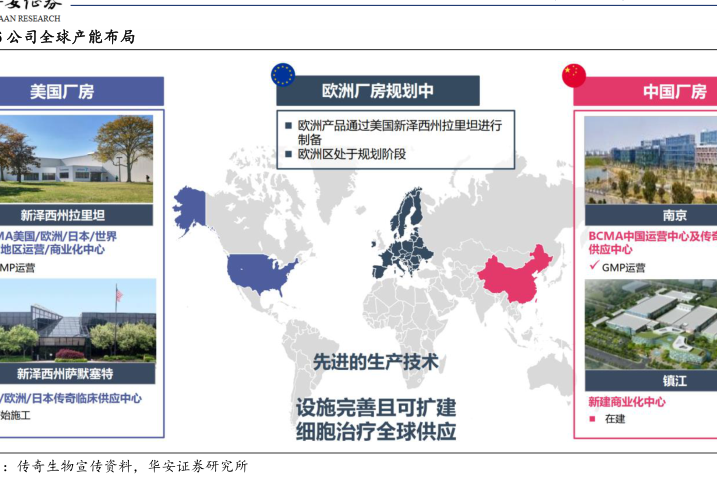This screenshot has height=486, width=717.
Task: Click the 欧洲厂房规划中 header
Action: (x=378, y=91)
